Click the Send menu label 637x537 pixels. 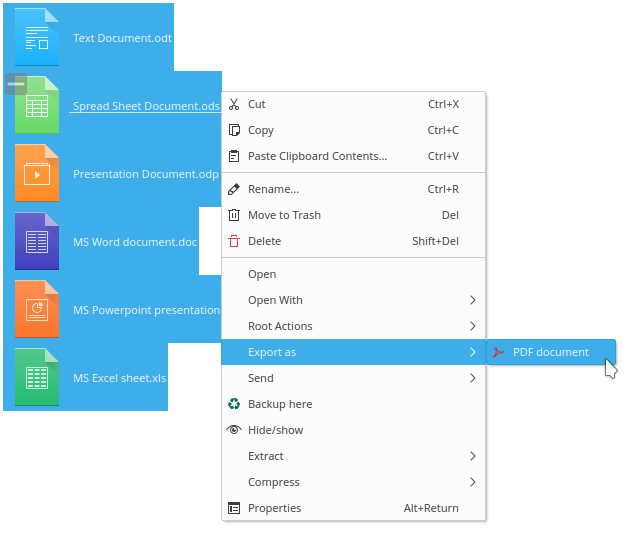coord(261,378)
